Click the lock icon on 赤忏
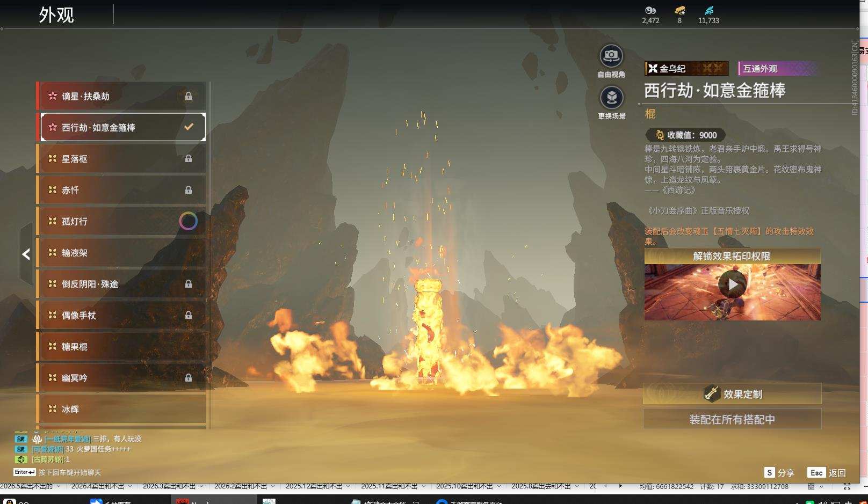Screen dimensions: 868x504 tap(189, 190)
